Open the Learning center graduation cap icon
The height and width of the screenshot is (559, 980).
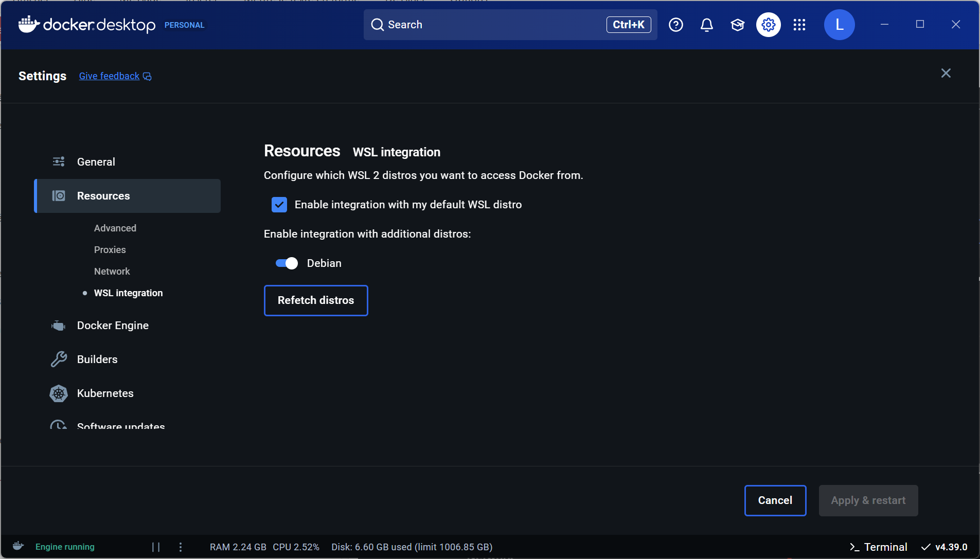point(737,25)
